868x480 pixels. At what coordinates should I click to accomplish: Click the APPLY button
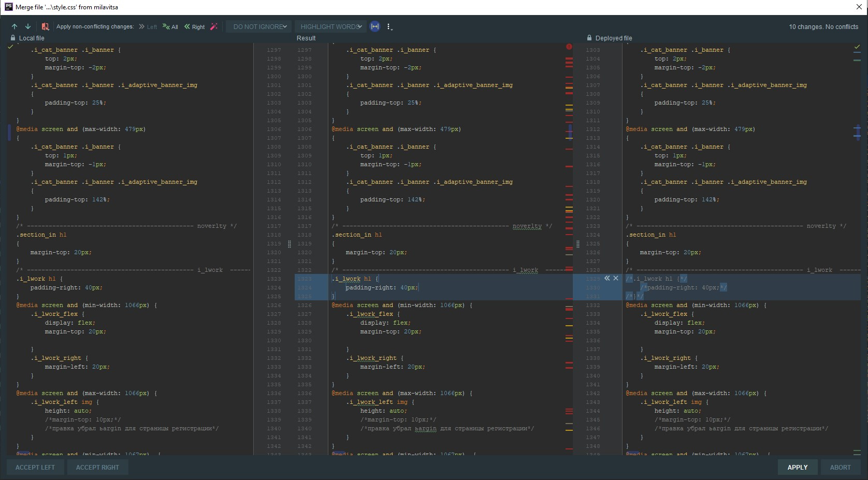point(798,467)
